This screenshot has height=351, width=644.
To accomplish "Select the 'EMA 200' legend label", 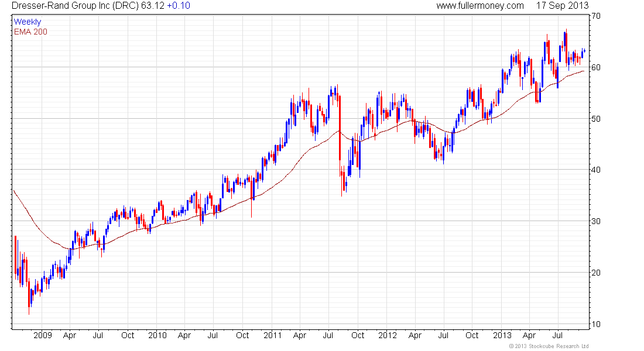I will (31, 32).
